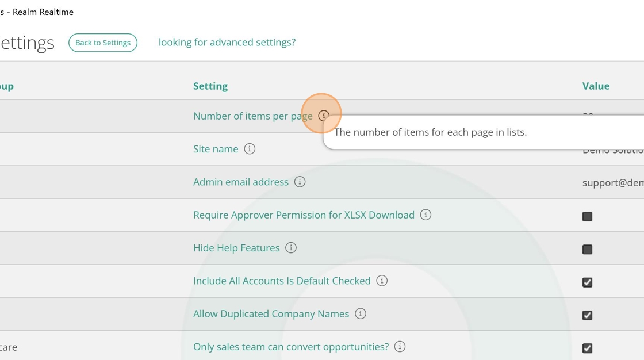Click info icon beside Number of items per page
Viewport: 644px width, 360px height.
click(x=324, y=116)
